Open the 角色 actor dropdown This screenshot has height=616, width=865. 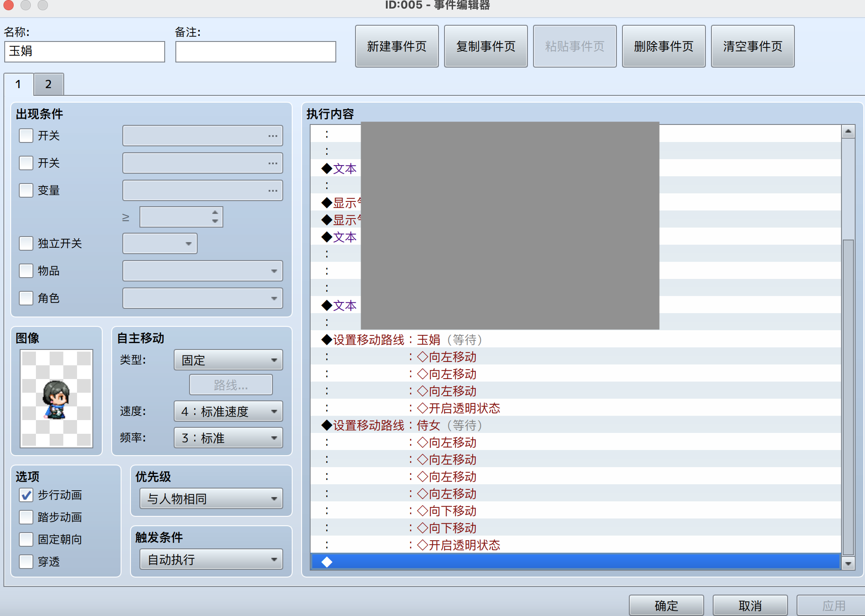202,298
